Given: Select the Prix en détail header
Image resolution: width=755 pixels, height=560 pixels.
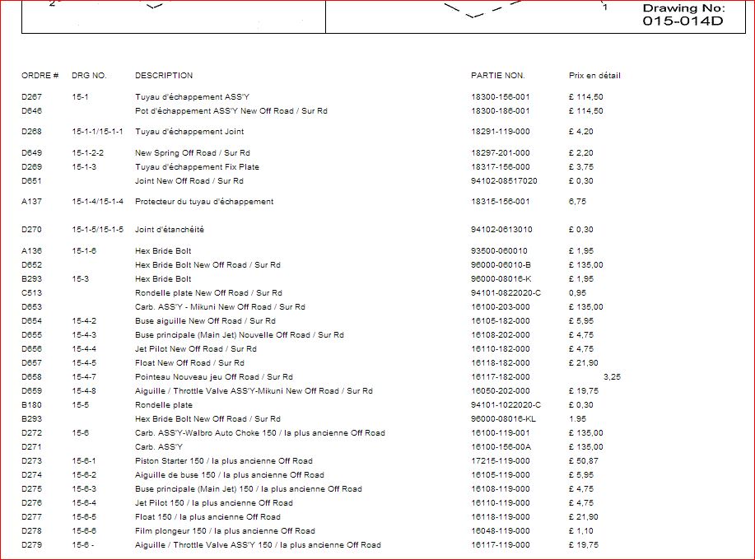Looking at the screenshot, I should (x=594, y=76).
